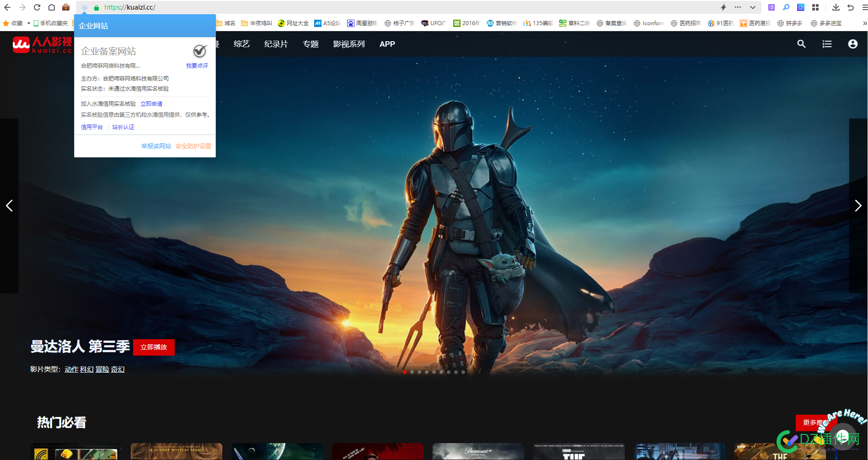Open the 医药港招 bookmark
The width and height of the screenshot is (868, 460).
click(x=755, y=23)
